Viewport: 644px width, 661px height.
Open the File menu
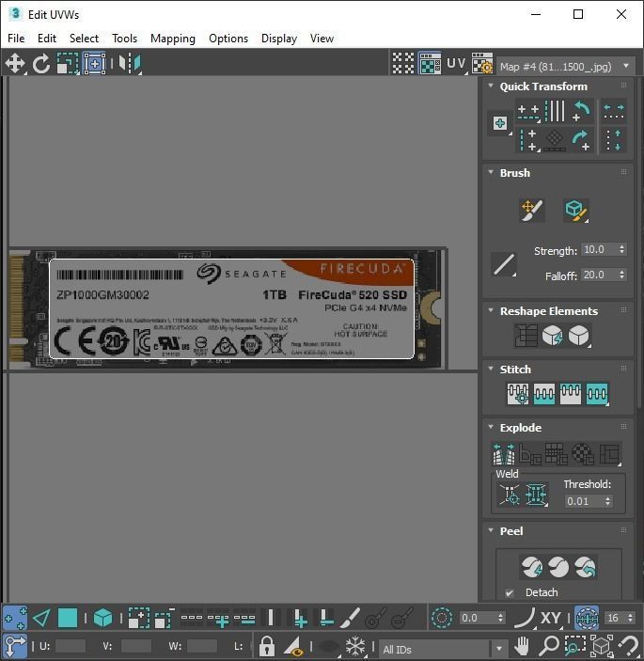16,39
